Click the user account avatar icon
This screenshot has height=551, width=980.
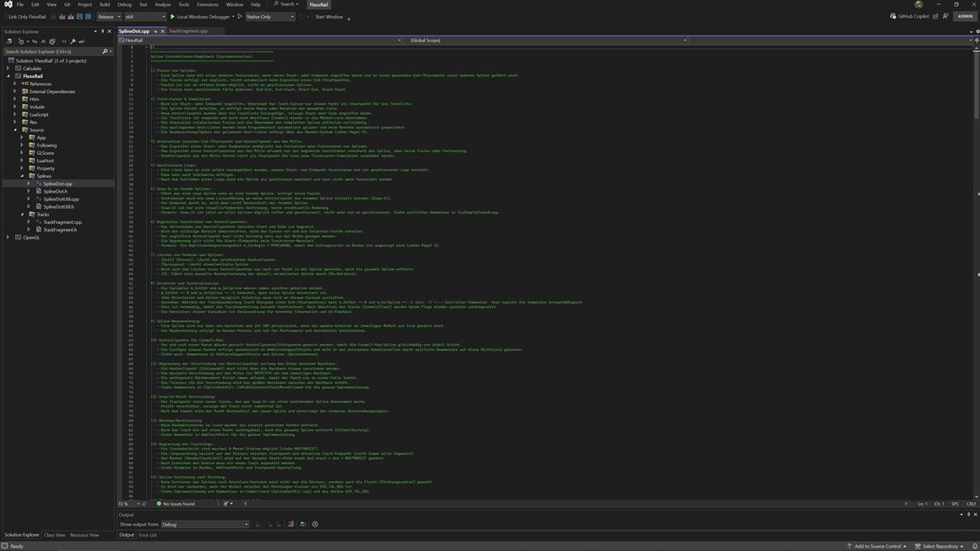[x=918, y=4]
